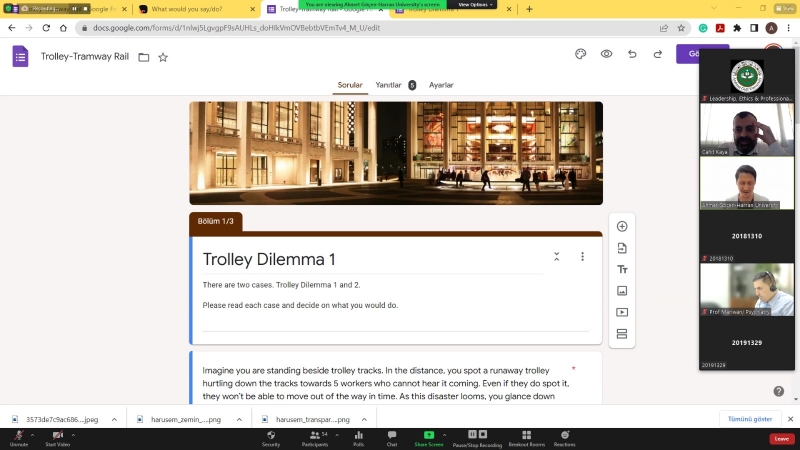
Task: Unmute the Zoom microphone
Action: (18, 437)
